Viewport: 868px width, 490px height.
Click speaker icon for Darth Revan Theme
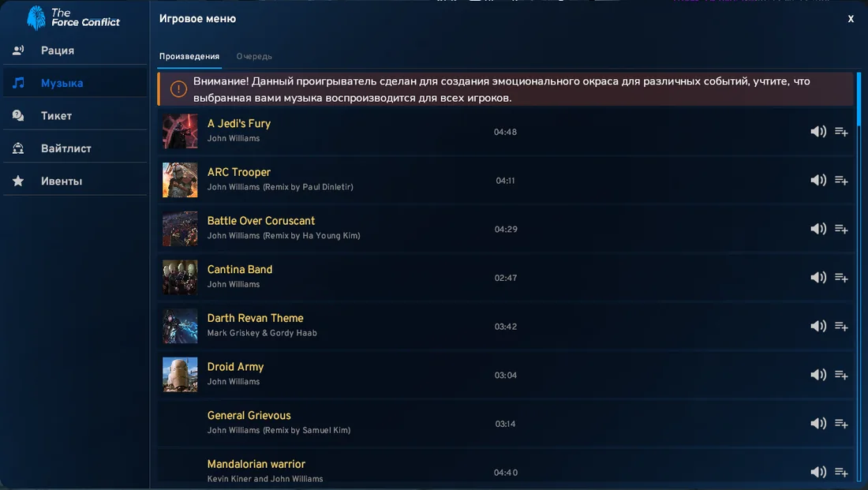[x=818, y=326]
